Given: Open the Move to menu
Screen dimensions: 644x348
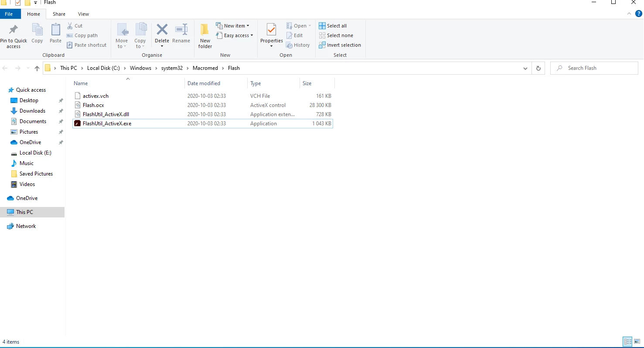Looking at the screenshot, I should pos(122,36).
